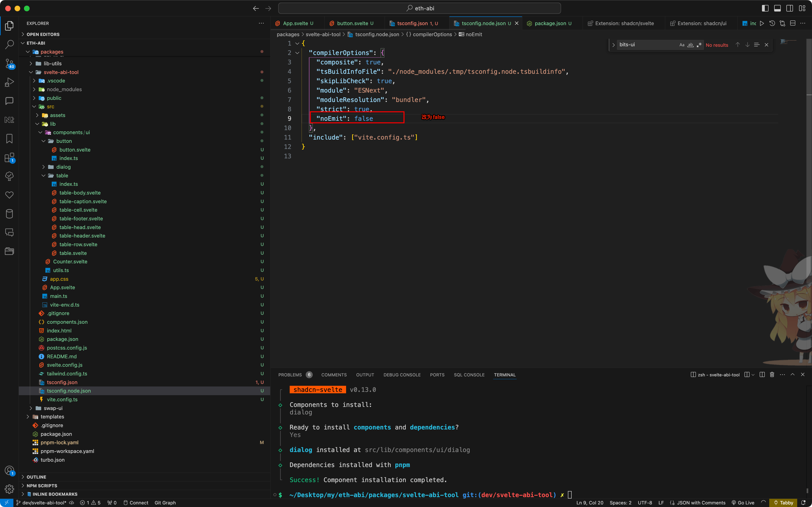Split the editor with the layout icon
Screen dimensions: 812x507
point(792,23)
